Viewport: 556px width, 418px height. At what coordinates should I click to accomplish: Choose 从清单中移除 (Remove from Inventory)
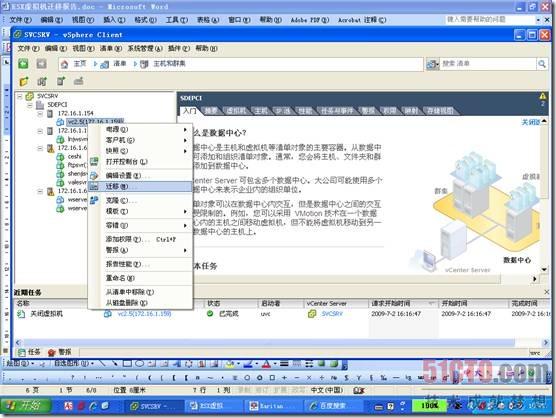coord(140,292)
